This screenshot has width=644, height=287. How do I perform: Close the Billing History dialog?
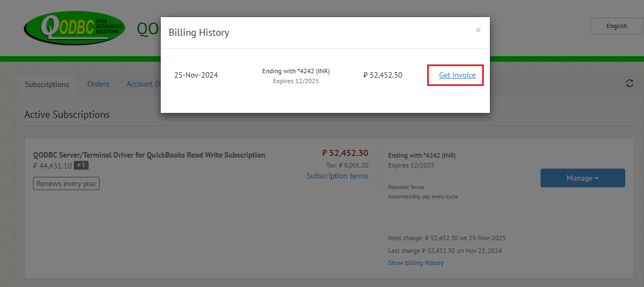click(478, 30)
